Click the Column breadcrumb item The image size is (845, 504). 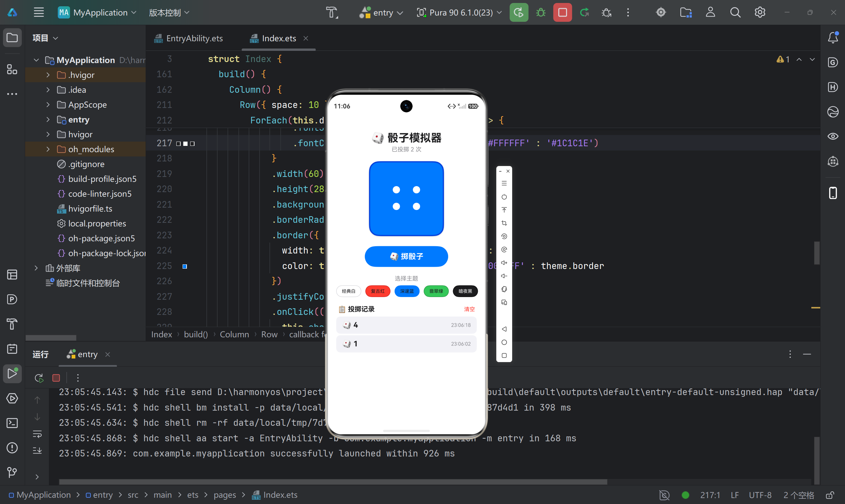point(234,335)
